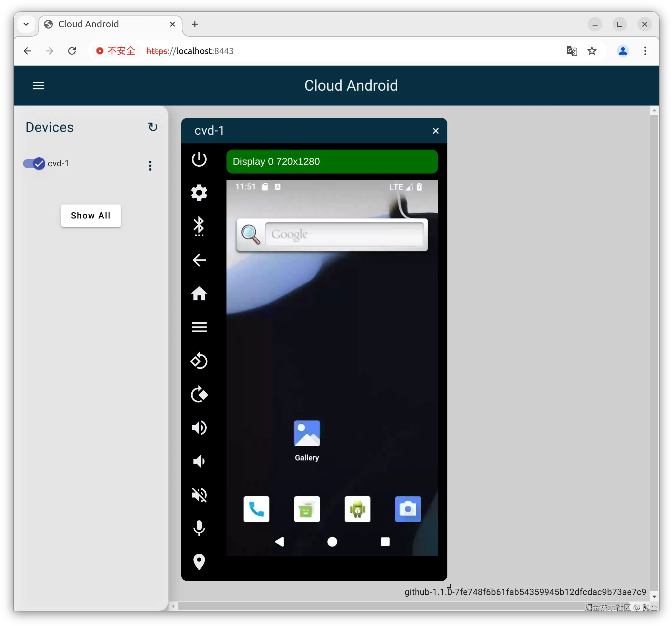Click the 11:51 clock in the Android status bar
This screenshot has height=626, width=672.
pos(245,187)
